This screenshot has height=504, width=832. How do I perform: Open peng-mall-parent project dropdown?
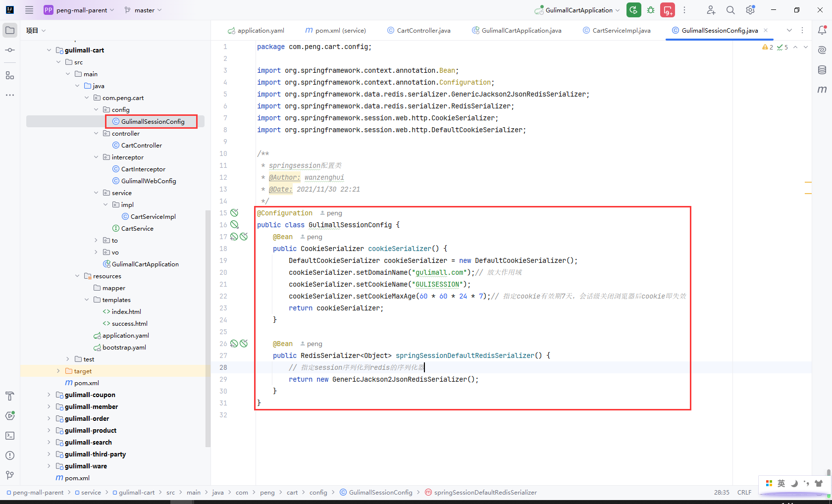[79, 10]
